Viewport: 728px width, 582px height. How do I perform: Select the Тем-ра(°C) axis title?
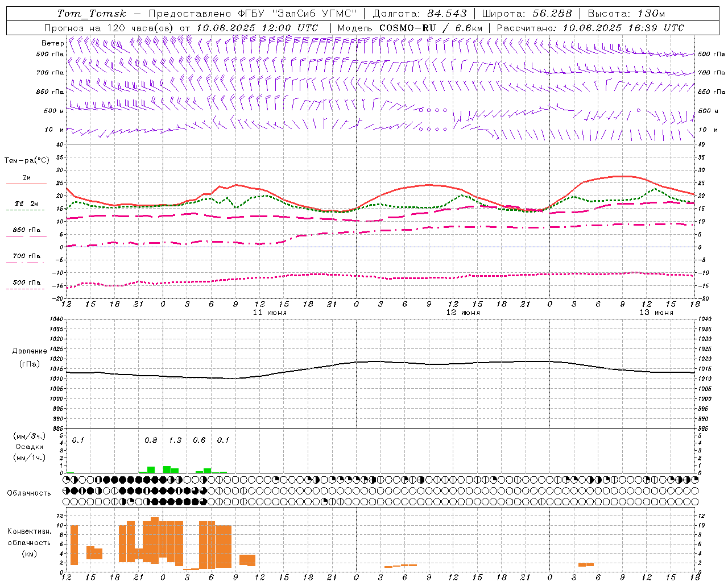coord(27,161)
